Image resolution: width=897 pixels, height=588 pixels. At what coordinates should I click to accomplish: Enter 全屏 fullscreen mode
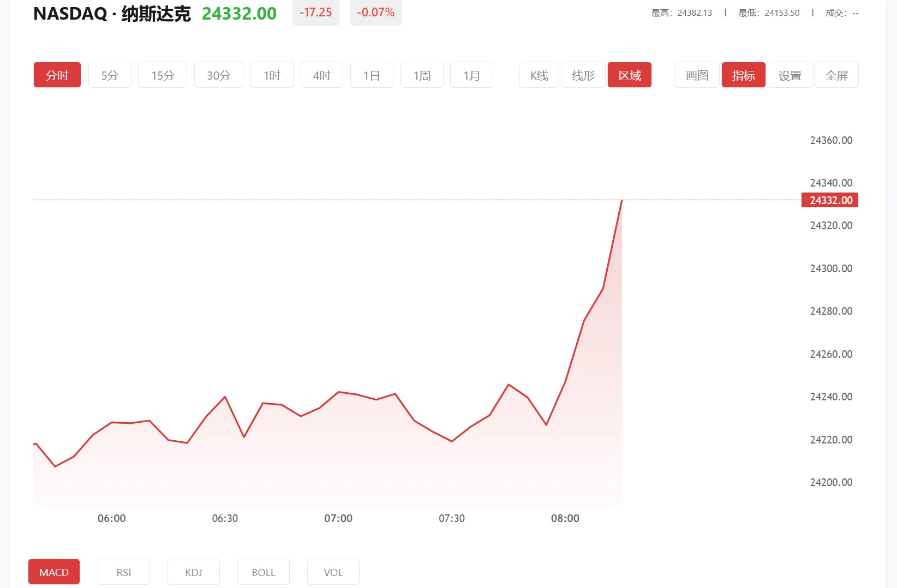[836, 75]
